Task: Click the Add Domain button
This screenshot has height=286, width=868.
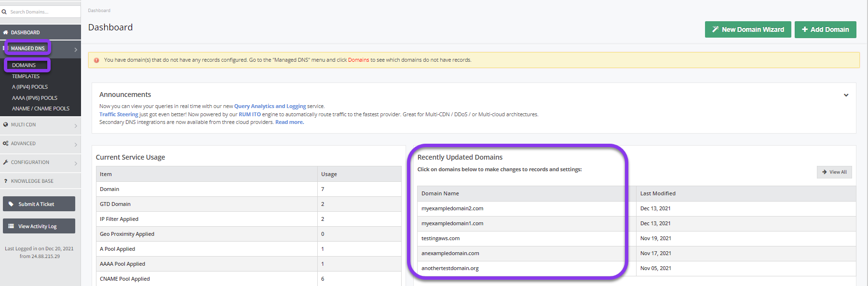Action: 826,29
